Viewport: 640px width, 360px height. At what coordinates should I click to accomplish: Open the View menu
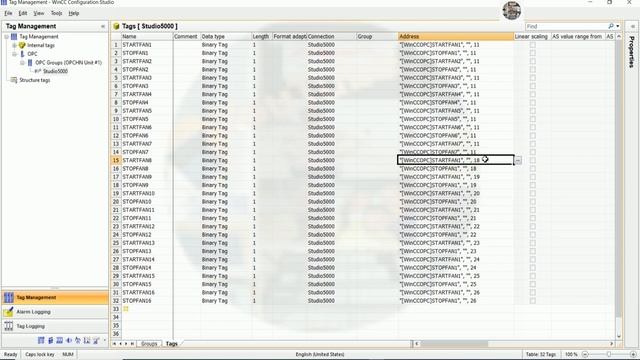point(39,13)
